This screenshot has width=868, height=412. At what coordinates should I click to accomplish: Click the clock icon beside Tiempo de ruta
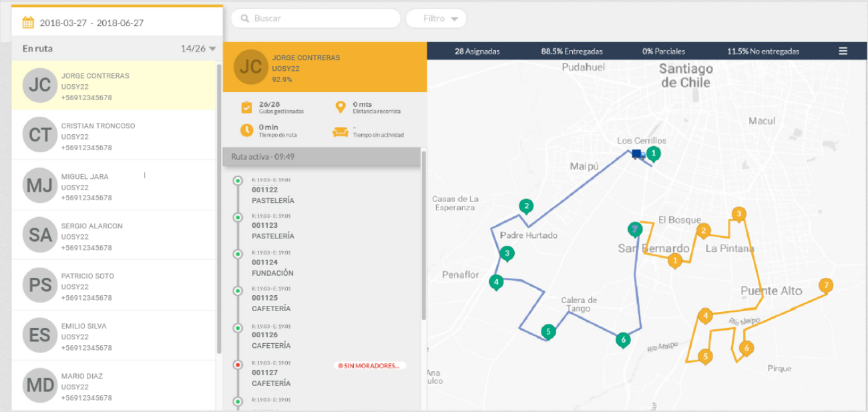pos(246,128)
